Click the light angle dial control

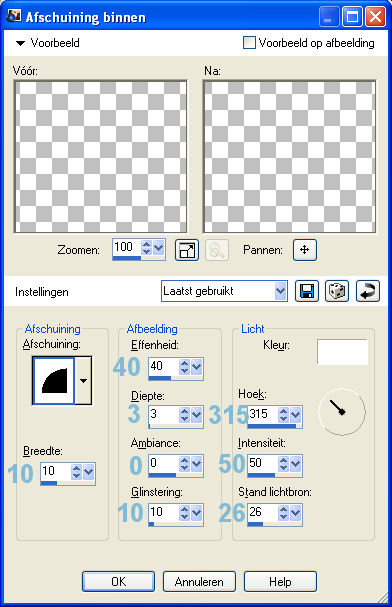pos(342,412)
